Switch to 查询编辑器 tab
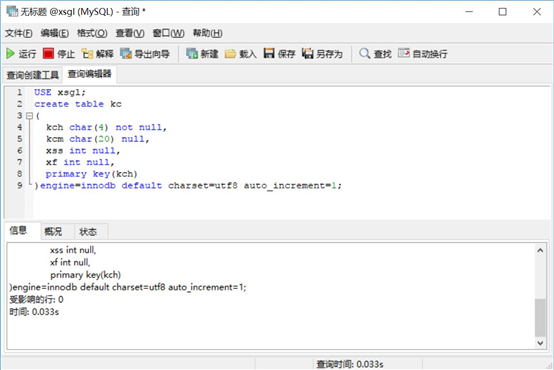The image size is (554, 370). pyautogui.click(x=89, y=74)
